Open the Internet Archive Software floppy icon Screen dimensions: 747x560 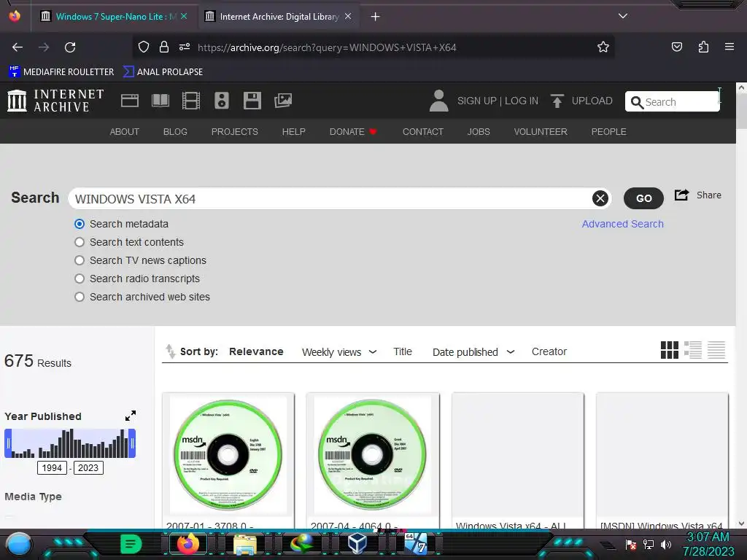coord(252,101)
